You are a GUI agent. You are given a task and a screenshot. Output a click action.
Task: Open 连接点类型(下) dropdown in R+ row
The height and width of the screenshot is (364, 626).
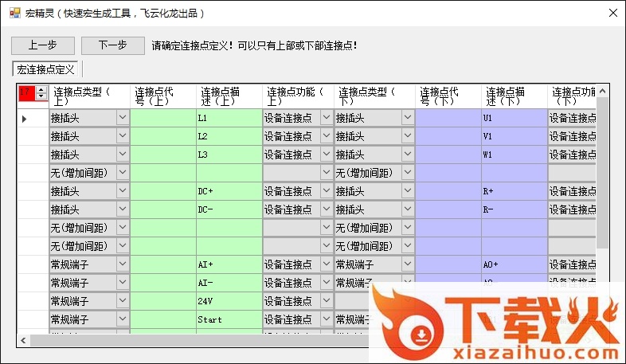pos(408,191)
